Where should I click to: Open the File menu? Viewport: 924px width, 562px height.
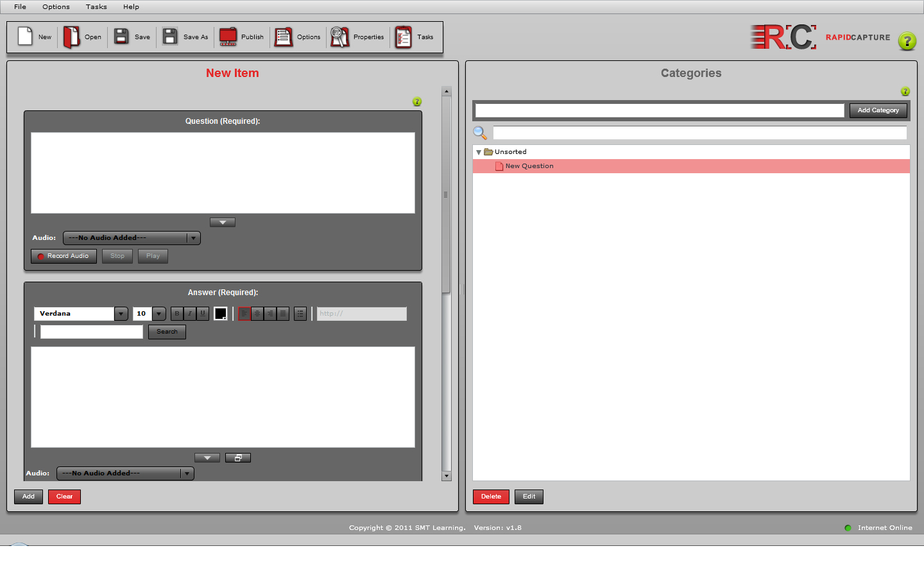point(20,6)
